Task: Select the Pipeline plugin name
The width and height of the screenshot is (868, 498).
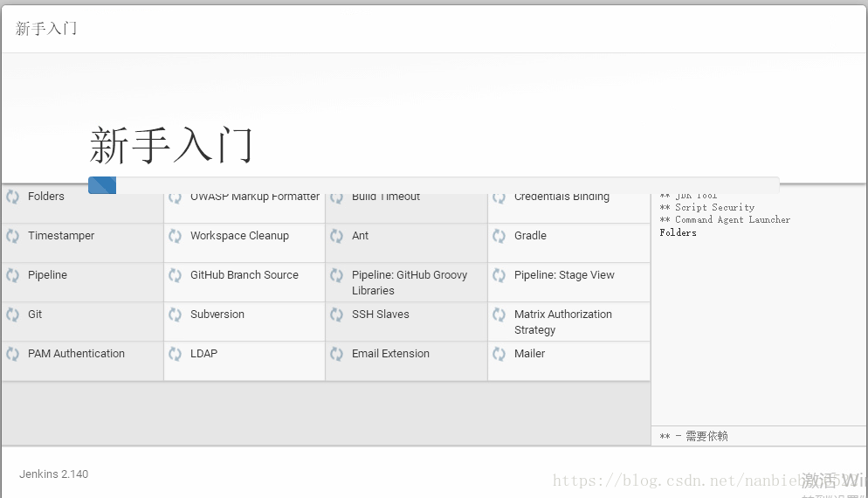Action: point(47,275)
